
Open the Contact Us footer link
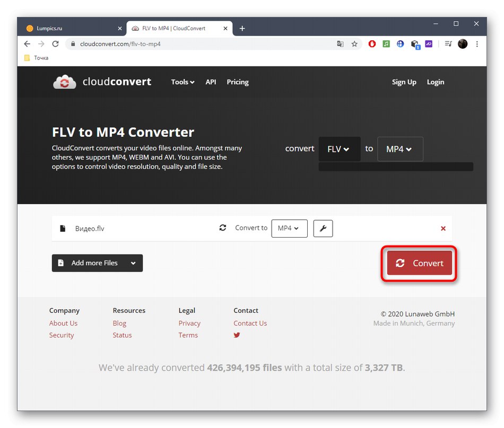tap(250, 323)
